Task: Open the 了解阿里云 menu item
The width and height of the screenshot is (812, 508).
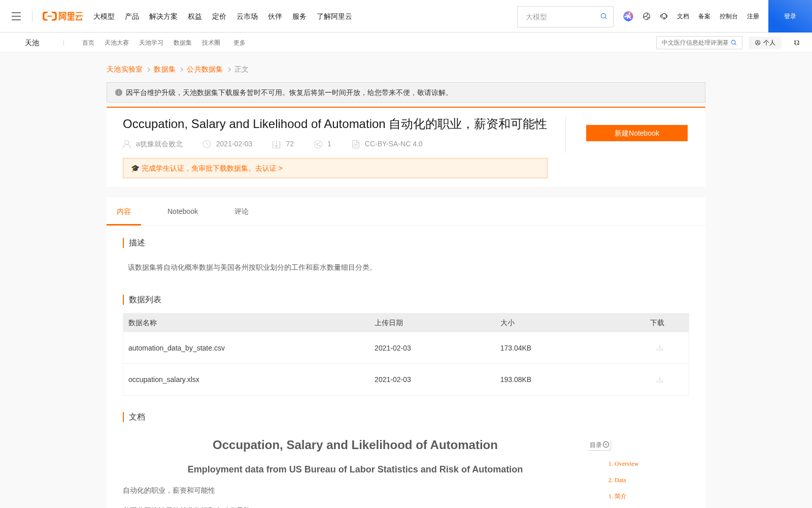Action: (334, 16)
